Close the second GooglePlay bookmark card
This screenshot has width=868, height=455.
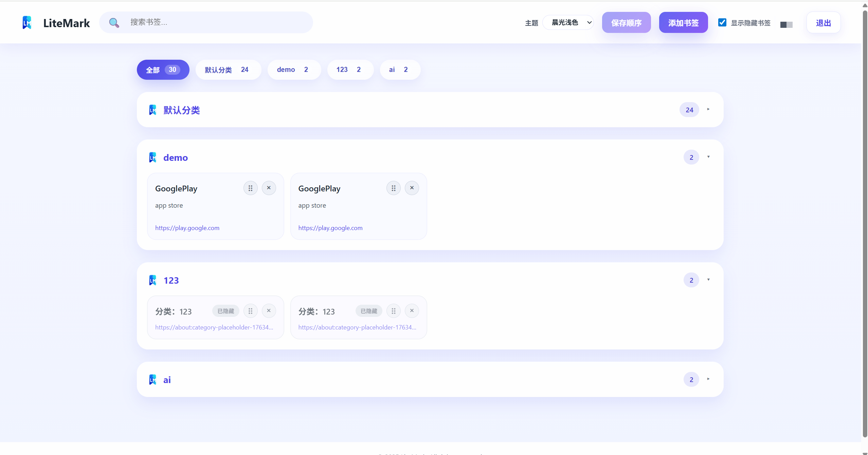[x=412, y=188]
